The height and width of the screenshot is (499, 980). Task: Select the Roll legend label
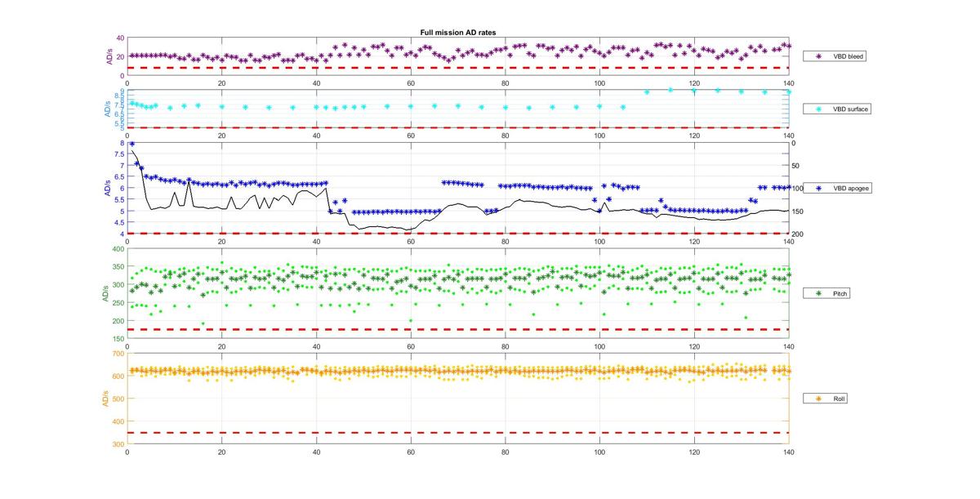[x=840, y=399]
